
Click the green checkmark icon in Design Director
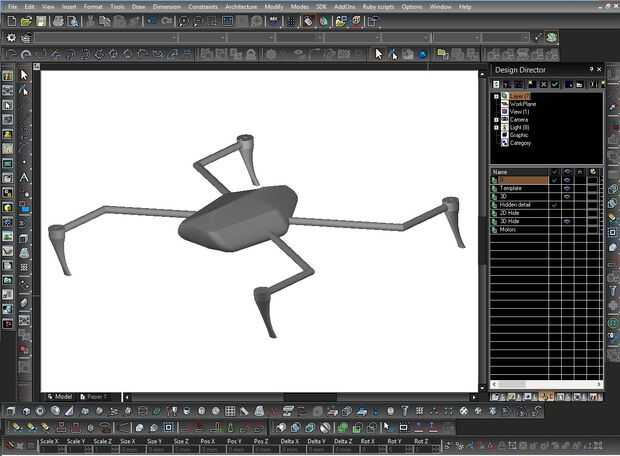pyautogui.click(x=554, y=85)
